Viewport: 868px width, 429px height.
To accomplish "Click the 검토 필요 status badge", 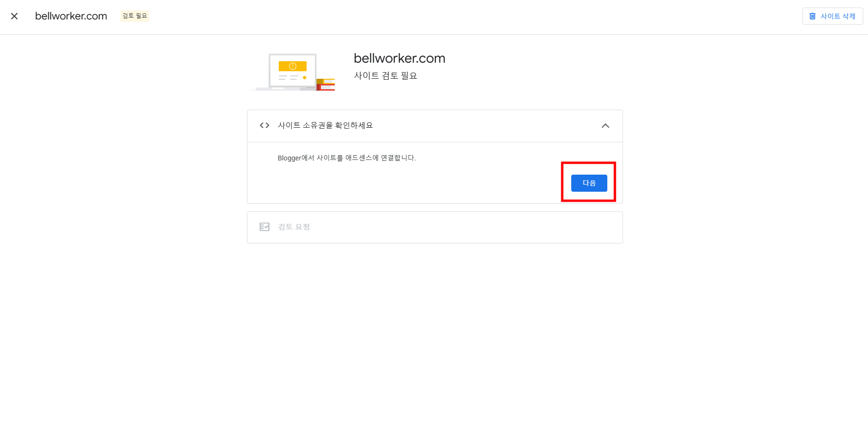I will coord(135,16).
